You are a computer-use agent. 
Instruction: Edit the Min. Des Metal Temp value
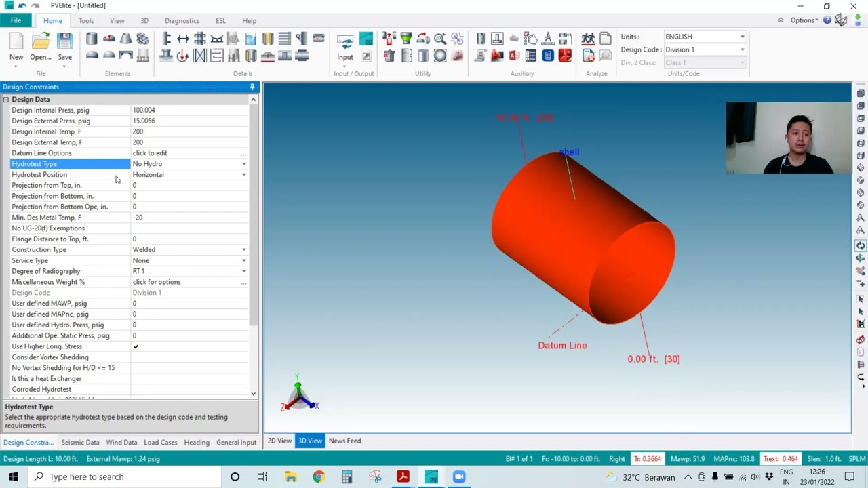coord(189,218)
